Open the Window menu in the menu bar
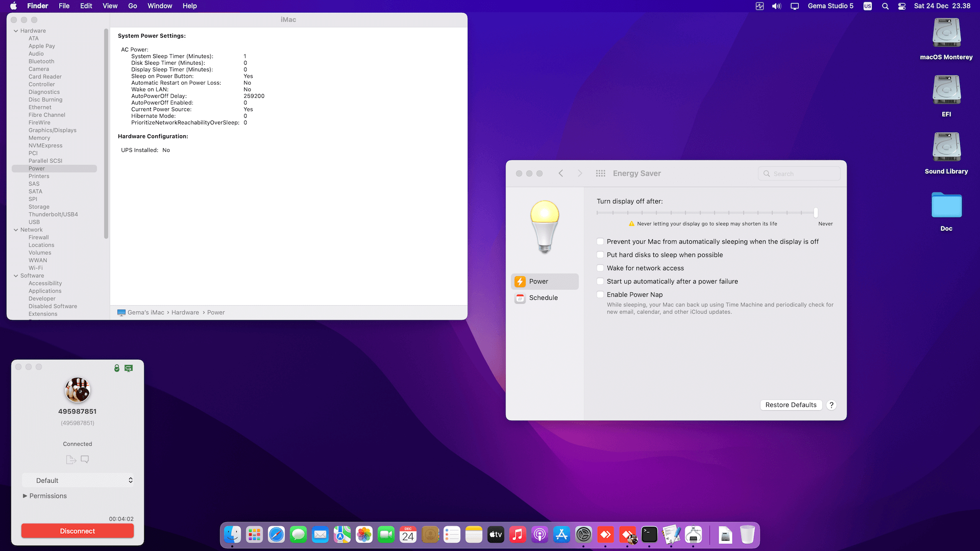Image resolution: width=980 pixels, height=551 pixels. tap(159, 6)
